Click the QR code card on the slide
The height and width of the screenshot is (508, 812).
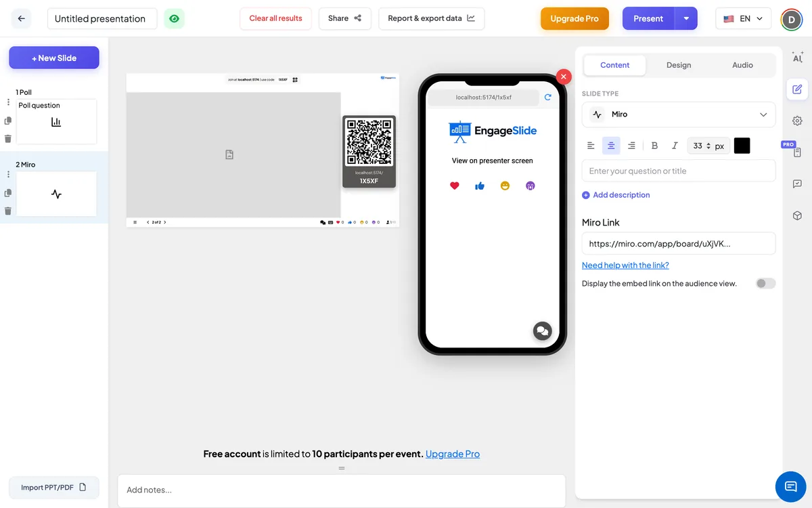(x=369, y=152)
